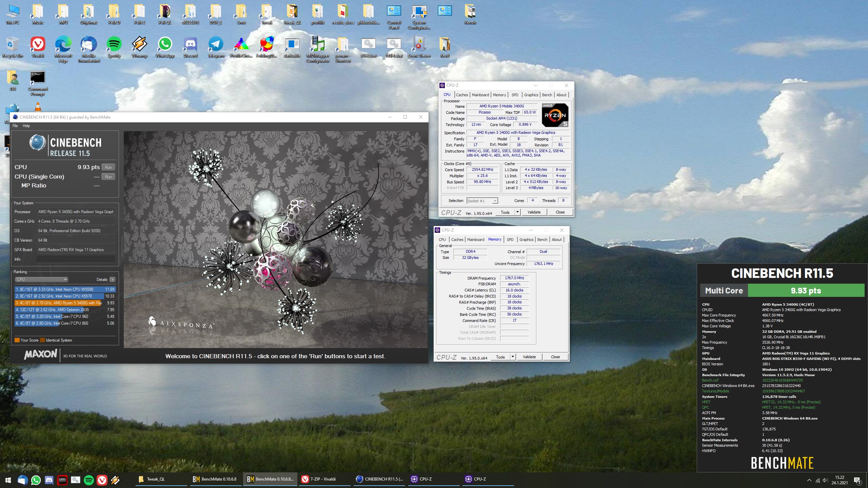Open the darktable desktop shortcut

click(x=292, y=47)
